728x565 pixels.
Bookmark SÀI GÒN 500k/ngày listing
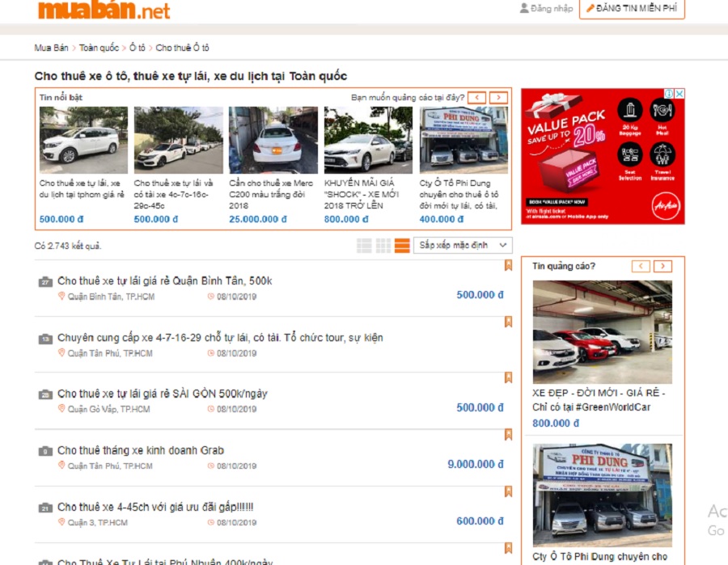tap(509, 377)
